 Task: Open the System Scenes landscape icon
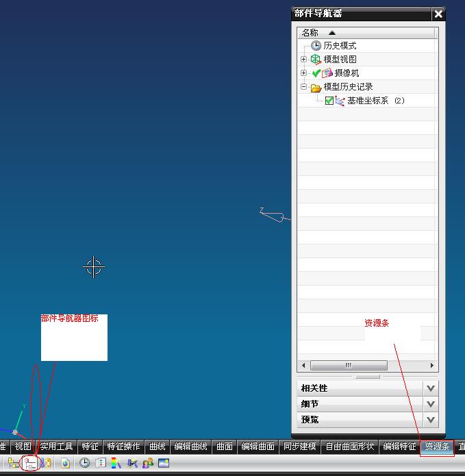click(x=164, y=463)
